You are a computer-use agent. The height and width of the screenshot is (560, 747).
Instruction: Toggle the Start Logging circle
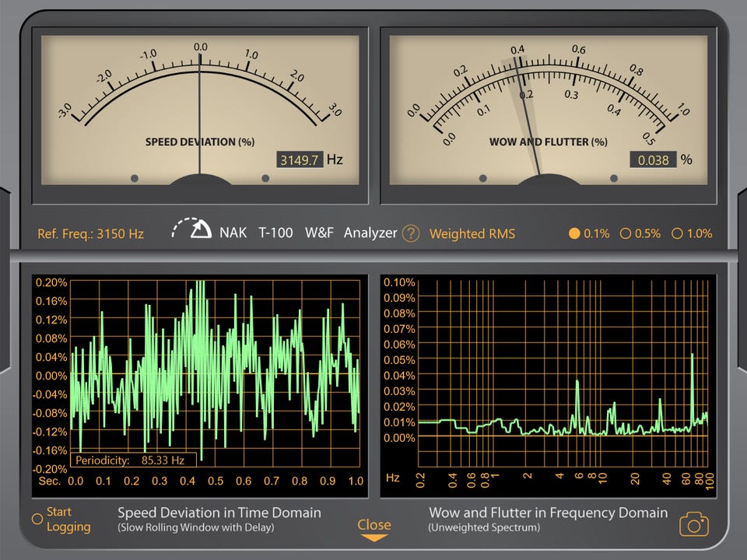[37, 519]
